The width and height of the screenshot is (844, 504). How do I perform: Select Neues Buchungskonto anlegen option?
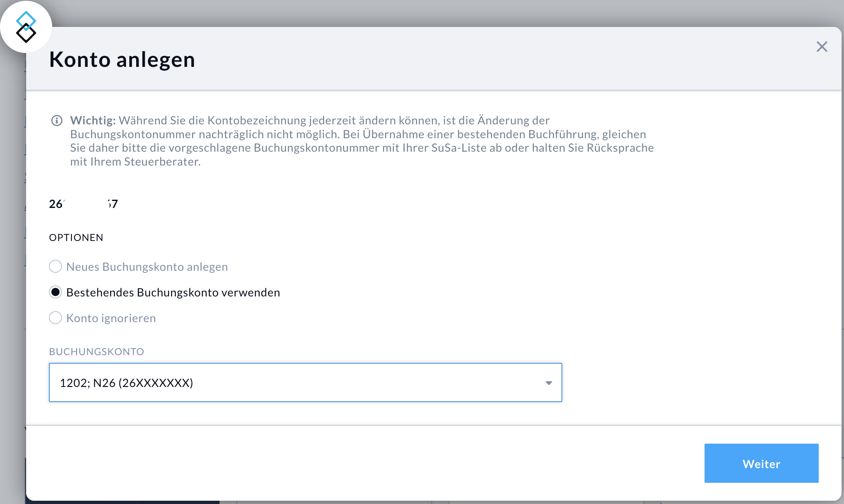pos(147,266)
